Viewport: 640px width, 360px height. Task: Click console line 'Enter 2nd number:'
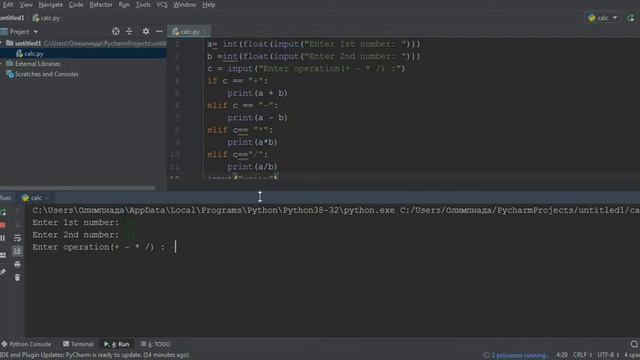(x=76, y=235)
